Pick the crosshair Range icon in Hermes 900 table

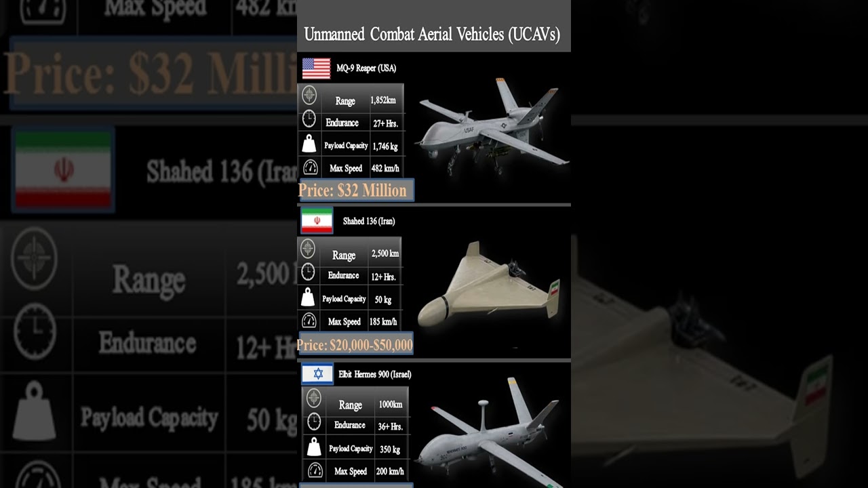point(313,398)
